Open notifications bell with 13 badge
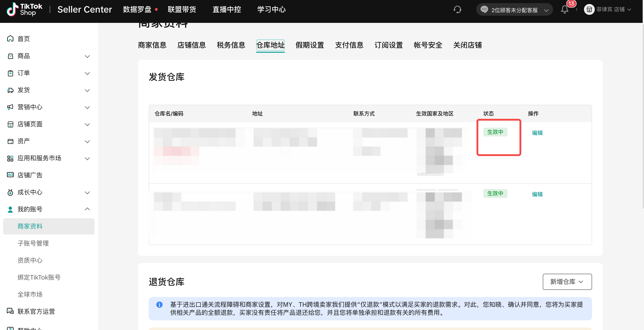Image resolution: width=644 pixels, height=330 pixels. [565, 9]
